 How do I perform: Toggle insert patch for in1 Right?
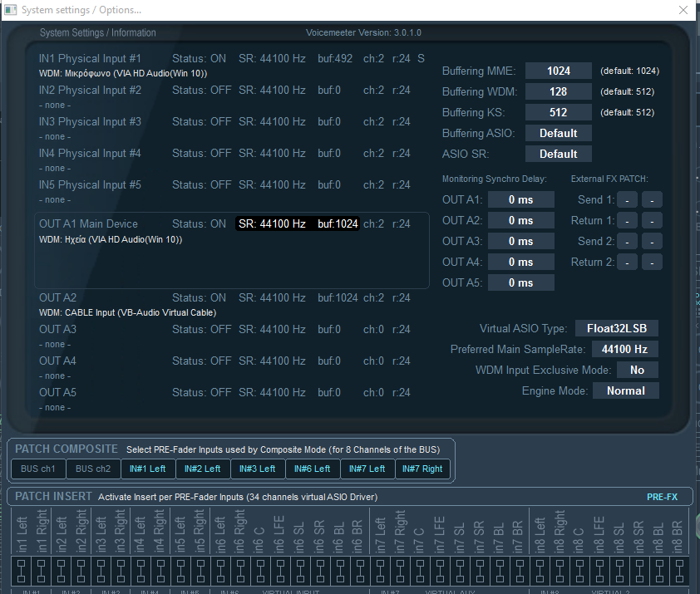pyautogui.click(x=41, y=570)
